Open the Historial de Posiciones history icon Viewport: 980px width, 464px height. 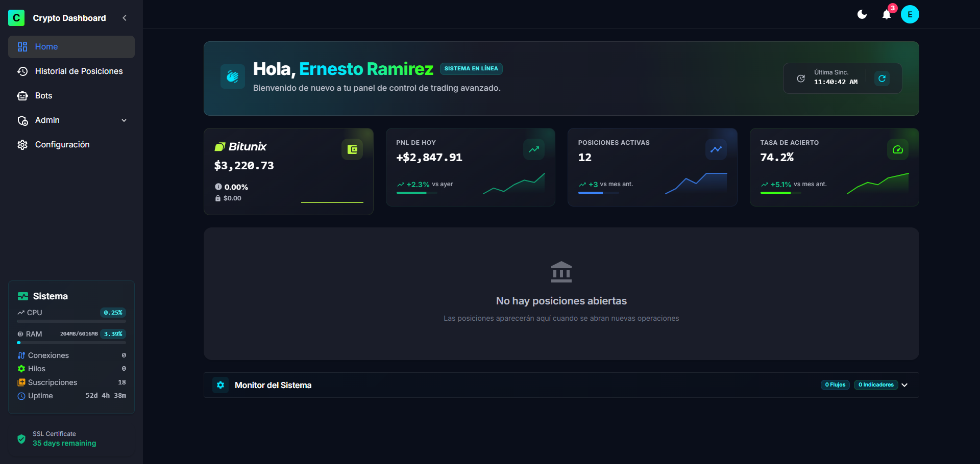point(22,71)
